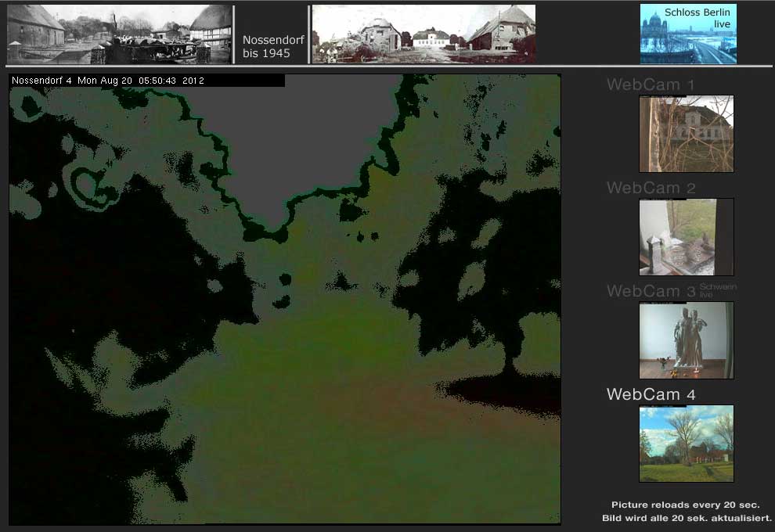The width and height of the screenshot is (775, 532).
Task: Switch to the WebCam 1 heading
Action: click(x=651, y=85)
